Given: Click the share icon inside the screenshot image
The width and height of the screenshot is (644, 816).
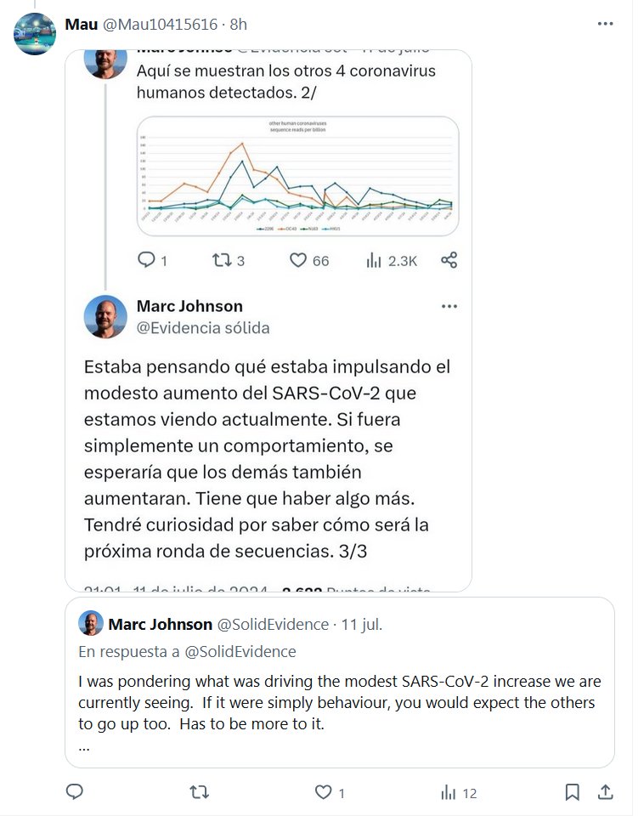Looking at the screenshot, I should pos(449,260).
